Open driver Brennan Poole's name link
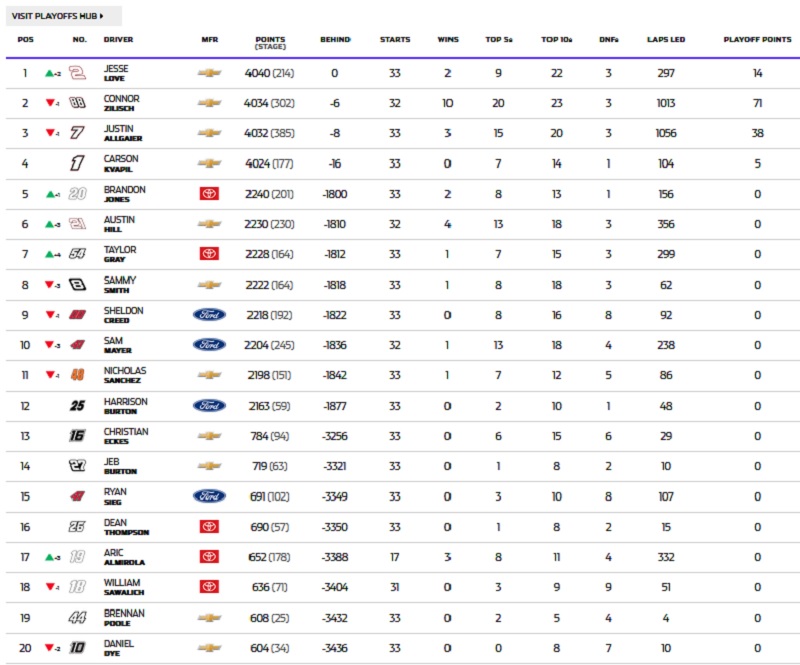Viewport: 800px width, 665px height. point(124,618)
